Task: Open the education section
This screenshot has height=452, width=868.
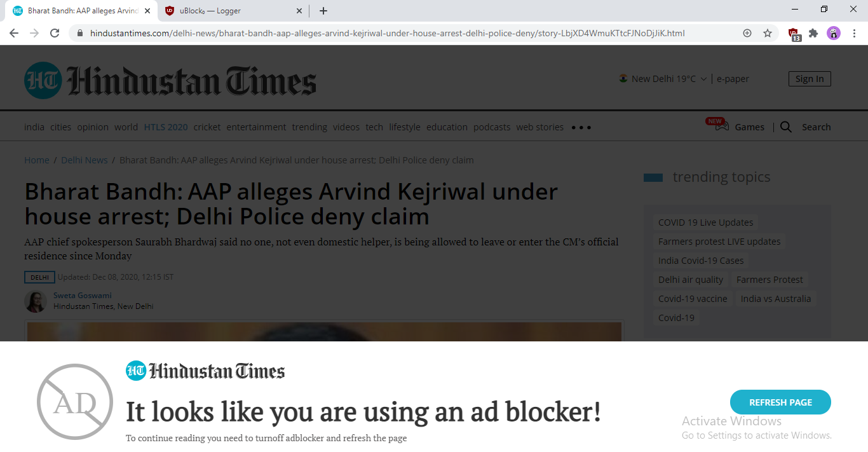Action: tap(447, 127)
